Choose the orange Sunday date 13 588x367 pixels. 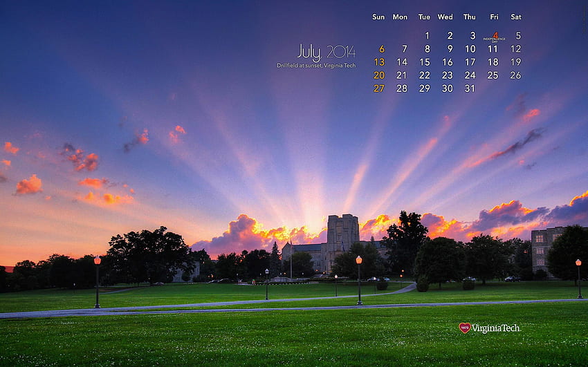(x=379, y=62)
